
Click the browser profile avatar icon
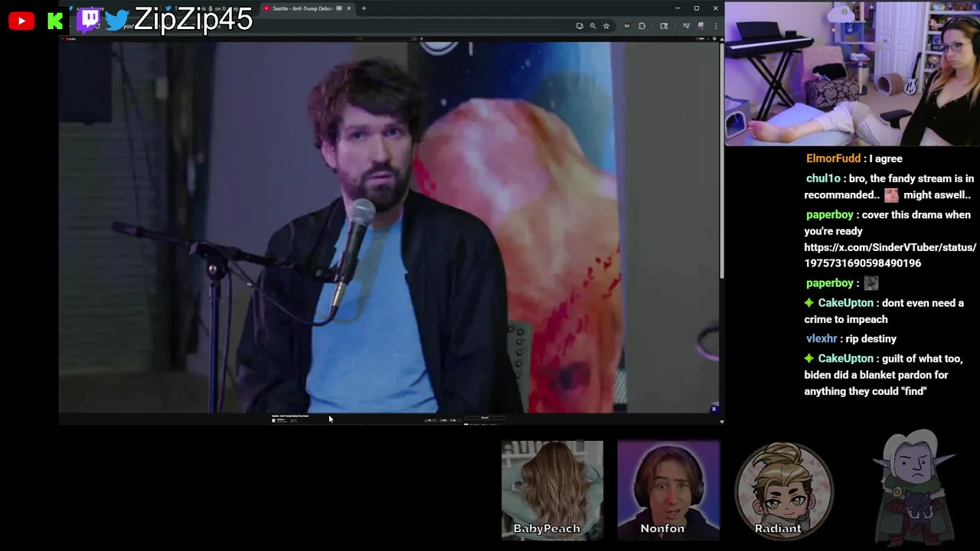coord(700,26)
